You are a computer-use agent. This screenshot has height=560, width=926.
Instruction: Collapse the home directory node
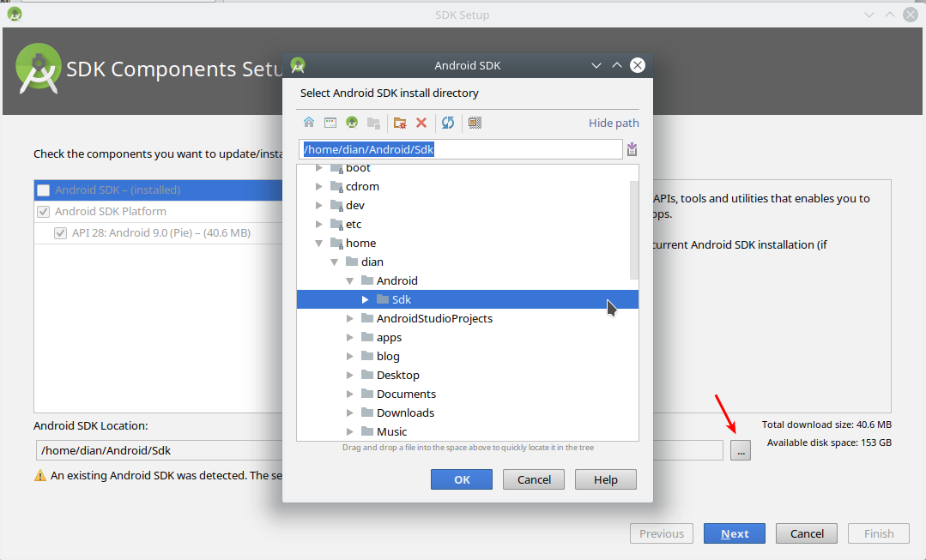coord(318,243)
